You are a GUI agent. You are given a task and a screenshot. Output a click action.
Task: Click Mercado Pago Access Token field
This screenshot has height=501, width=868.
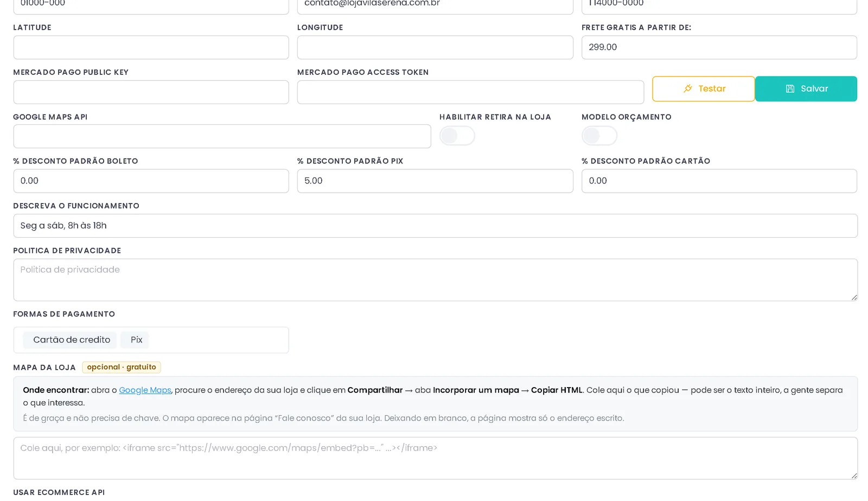pos(470,92)
